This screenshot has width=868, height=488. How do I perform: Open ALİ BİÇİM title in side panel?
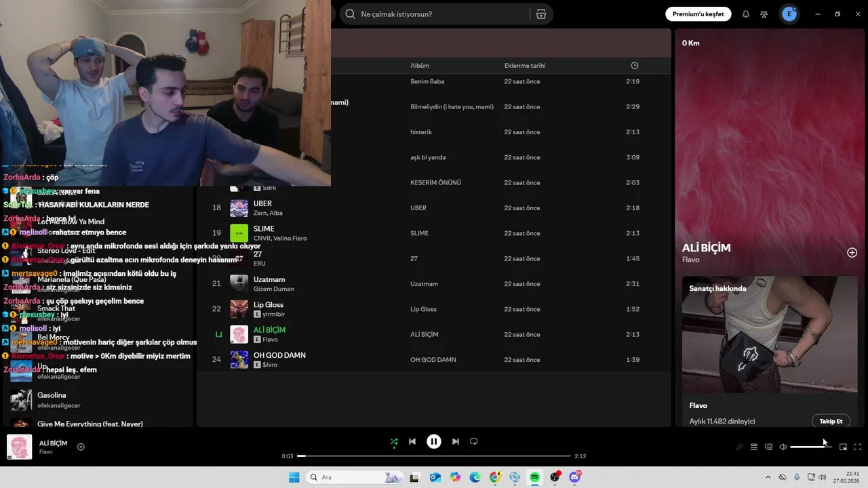click(706, 248)
